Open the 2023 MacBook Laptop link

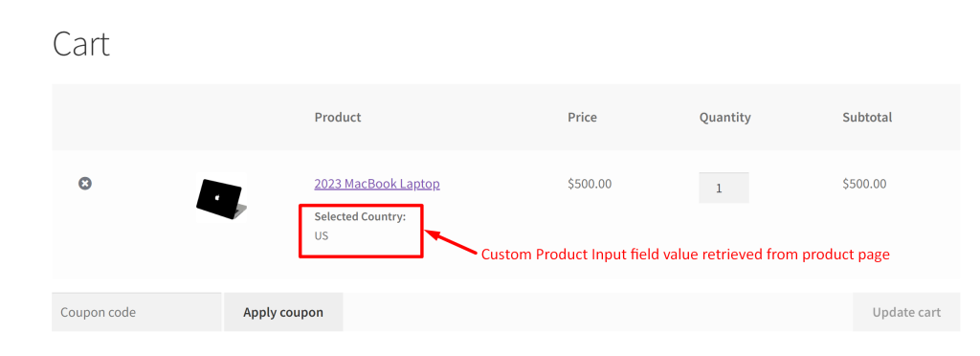(377, 184)
